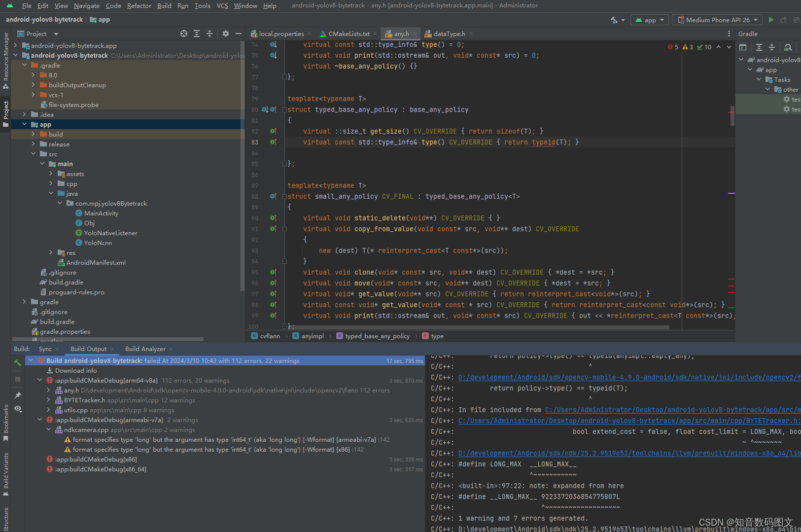Image resolution: width=801 pixels, height=532 pixels.
Task: Click stop square in Build panel
Action: tap(18, 379)
